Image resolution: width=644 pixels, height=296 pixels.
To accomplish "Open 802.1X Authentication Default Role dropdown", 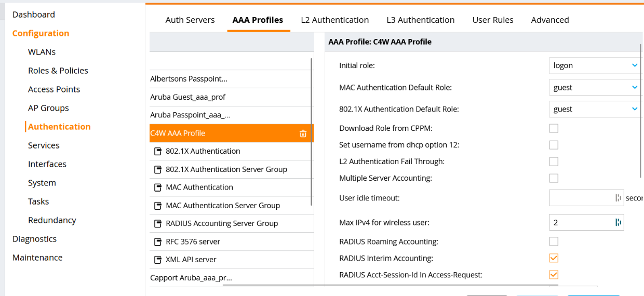I will point(595,109).
